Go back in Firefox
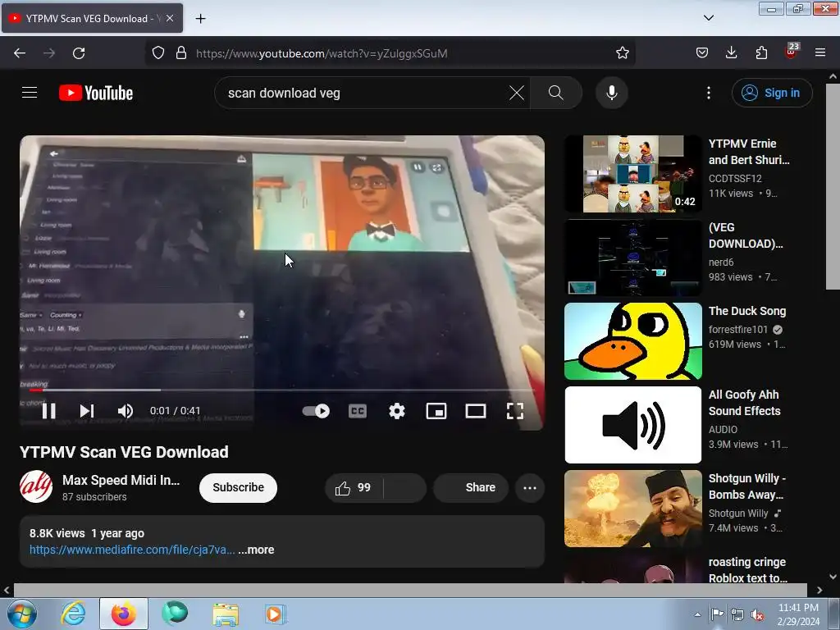 (x=20, y=53)
